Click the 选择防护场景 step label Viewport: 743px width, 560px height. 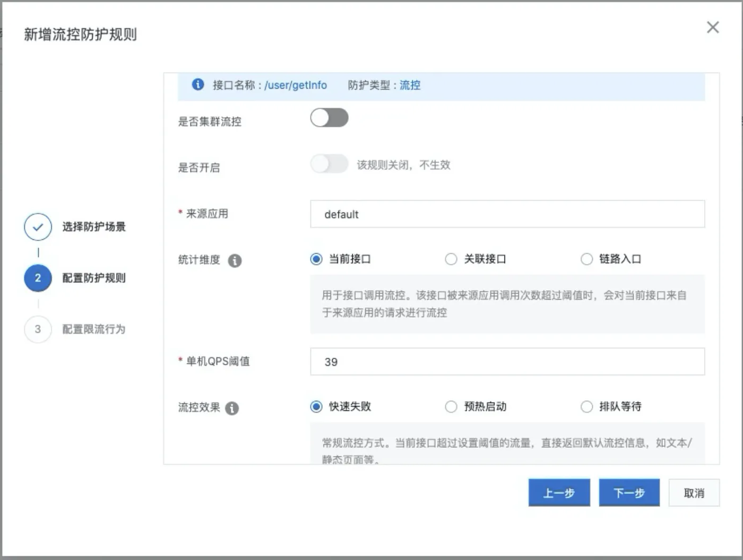(x=94, y=227)
